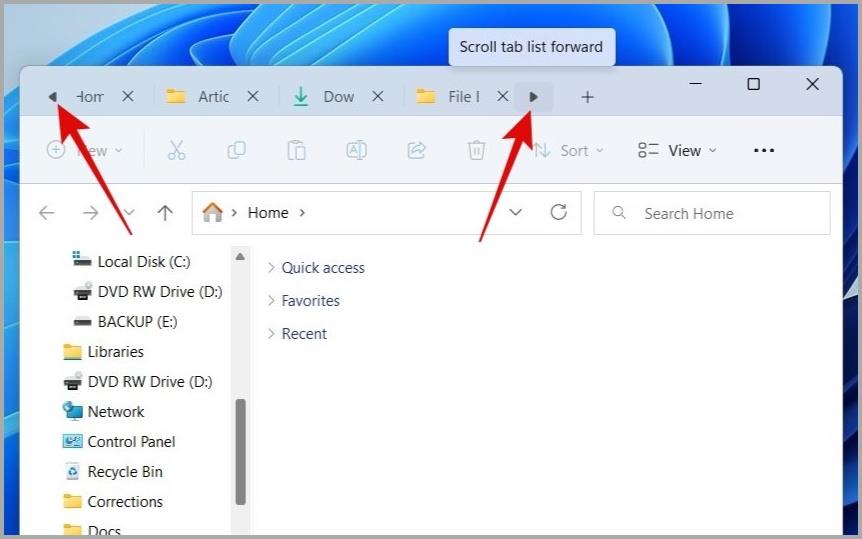
Task: Select indented DVD RW Drive (D:) under Local Disk
Action: [x=159, y=292]
